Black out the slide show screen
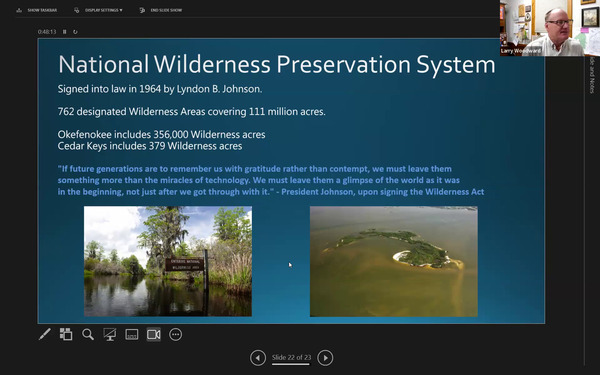The width and height of the screenshot is (600, 375). click(110, 334)
